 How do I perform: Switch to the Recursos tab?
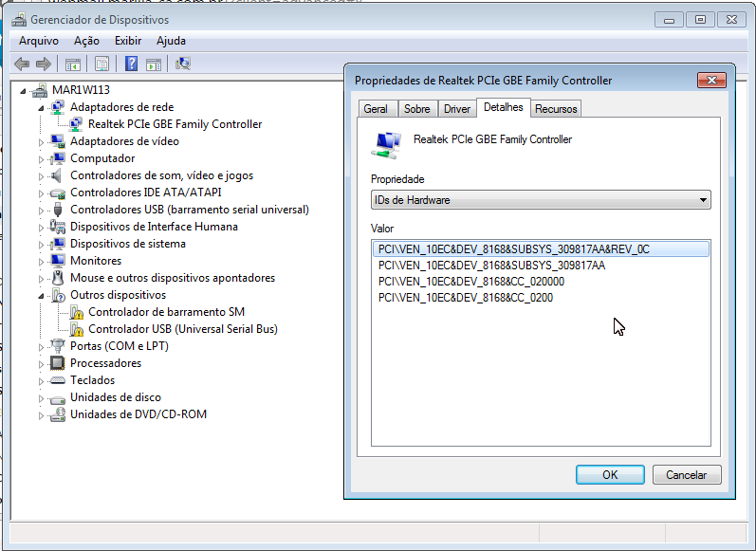tap(556, 109)
